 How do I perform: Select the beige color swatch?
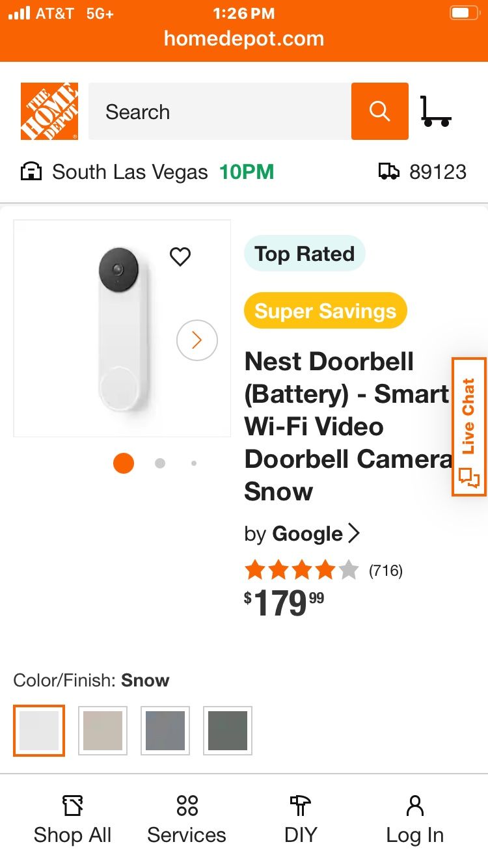pos(103,731)
